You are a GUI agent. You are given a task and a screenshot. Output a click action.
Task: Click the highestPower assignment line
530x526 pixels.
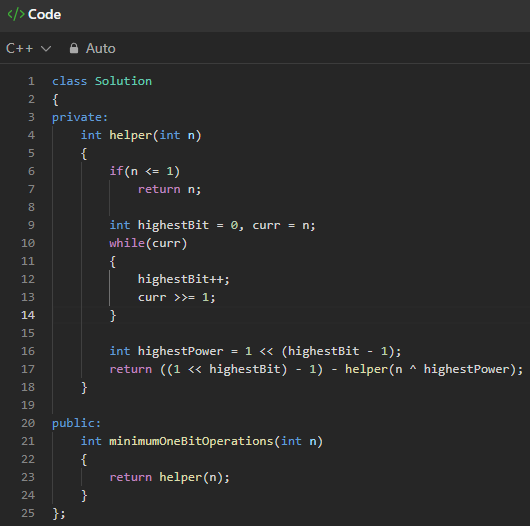(255, 351)
